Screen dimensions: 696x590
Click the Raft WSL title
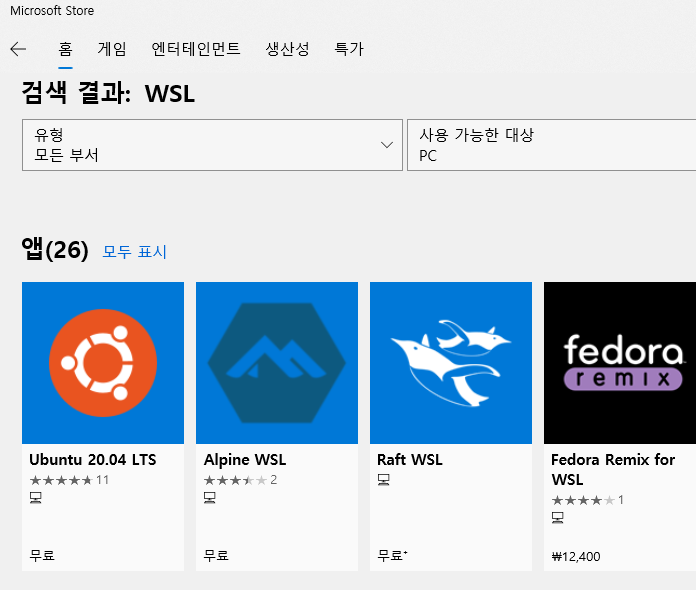coord(410,459)
